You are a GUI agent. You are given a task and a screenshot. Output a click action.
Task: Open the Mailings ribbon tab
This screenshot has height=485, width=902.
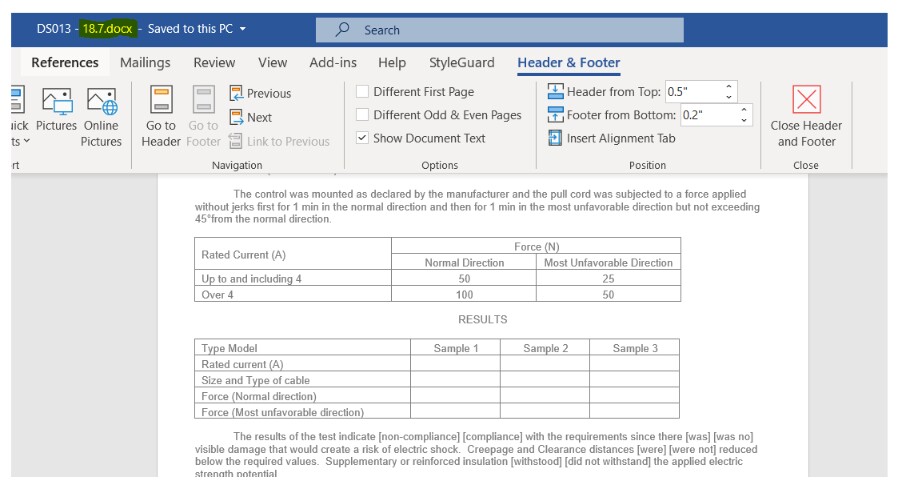[145, 62]
